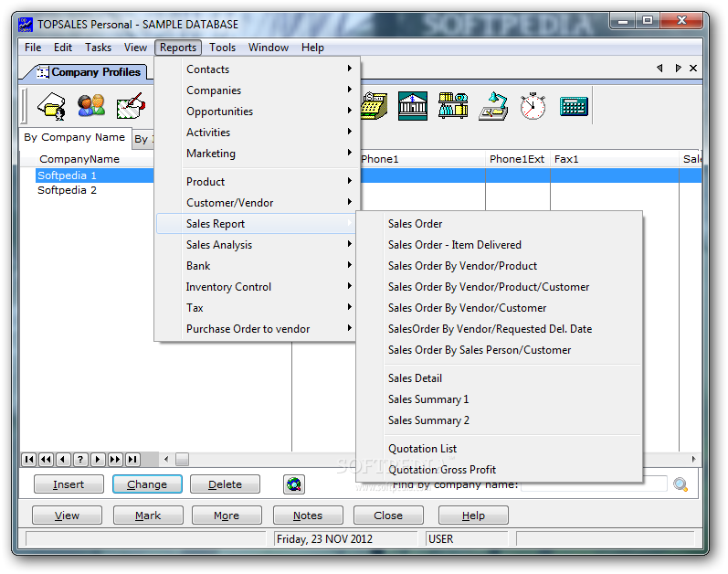
Task: Click the pen-and-paper notes toolbar icon
Action: tap(131, 106)
